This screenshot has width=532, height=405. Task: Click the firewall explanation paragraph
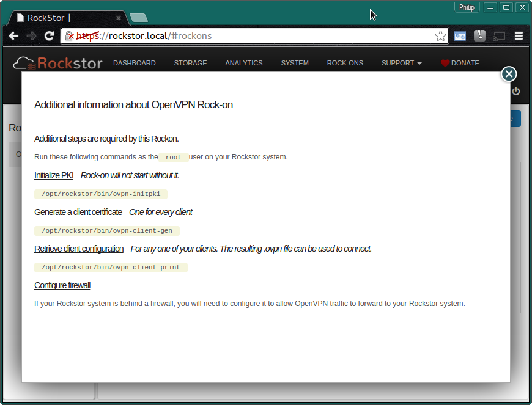point(249,304)
